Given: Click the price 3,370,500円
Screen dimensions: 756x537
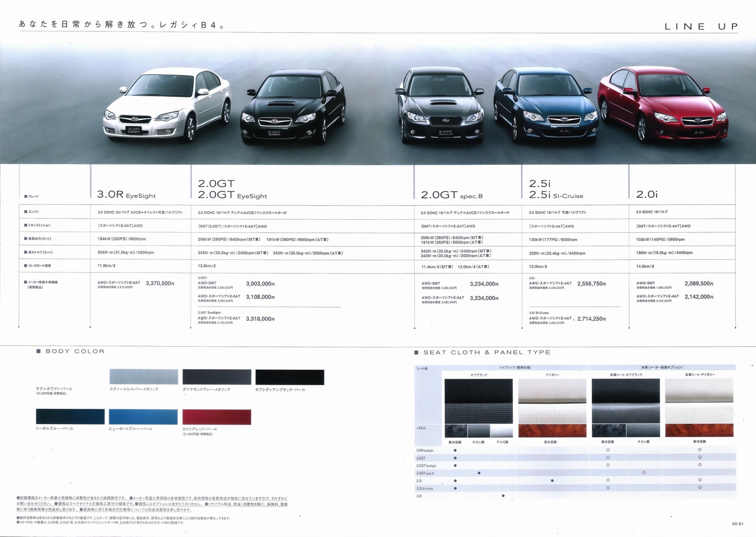Looking at the screenshot, I should tap(160, 284).
